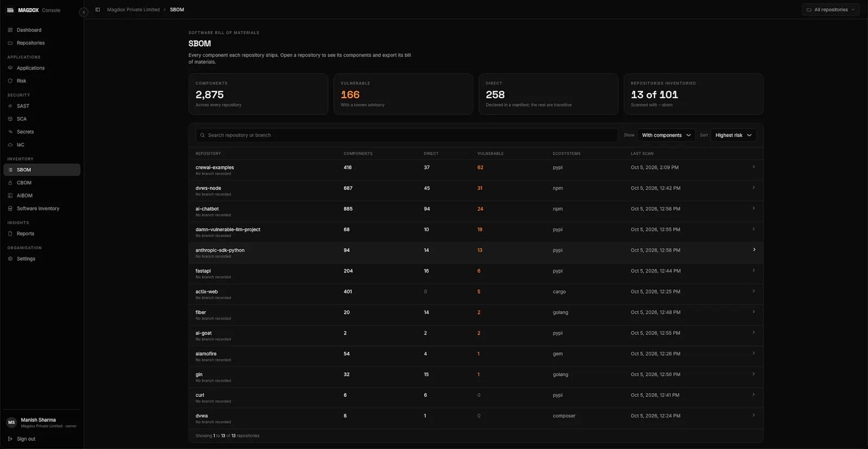
Task: Click the SAST icon in the sidebar
Action: click(10, 106)
